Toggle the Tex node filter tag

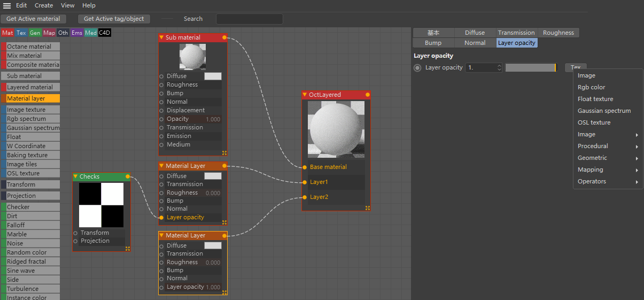tap(21, 33)
